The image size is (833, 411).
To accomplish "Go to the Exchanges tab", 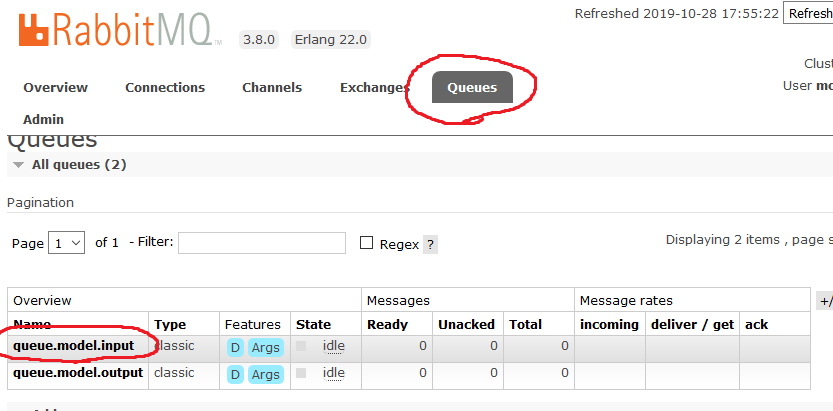I will pos(375,88).
